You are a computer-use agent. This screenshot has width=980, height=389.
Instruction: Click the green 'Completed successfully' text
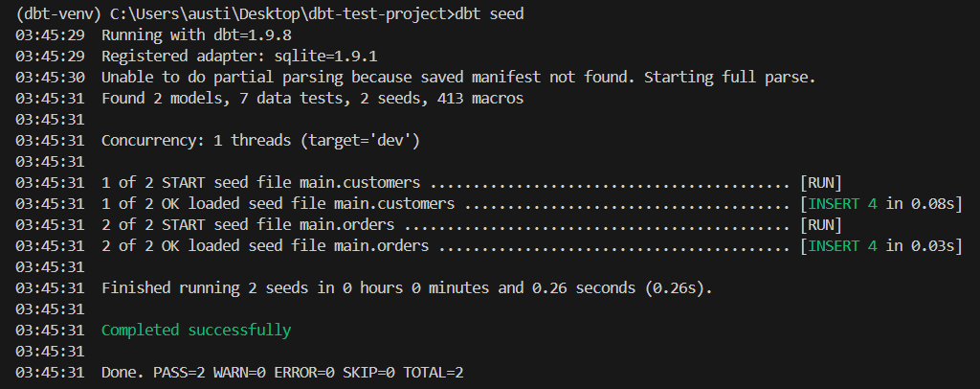point(196,331)
